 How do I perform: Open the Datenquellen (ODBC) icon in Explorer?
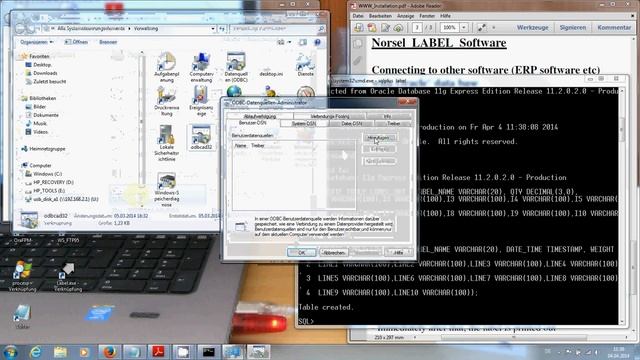(236, 67)
